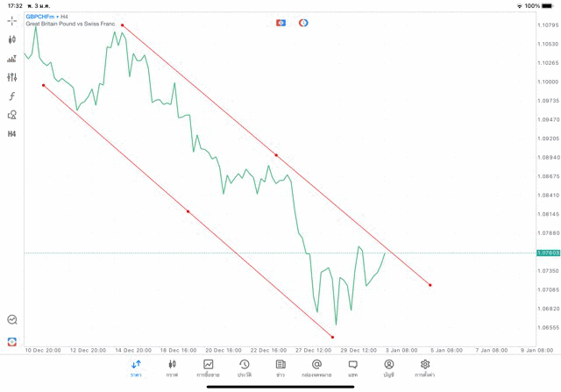Open the indicators list icon
This screenshot has width=561, height=392.
[x=12, y=59]
